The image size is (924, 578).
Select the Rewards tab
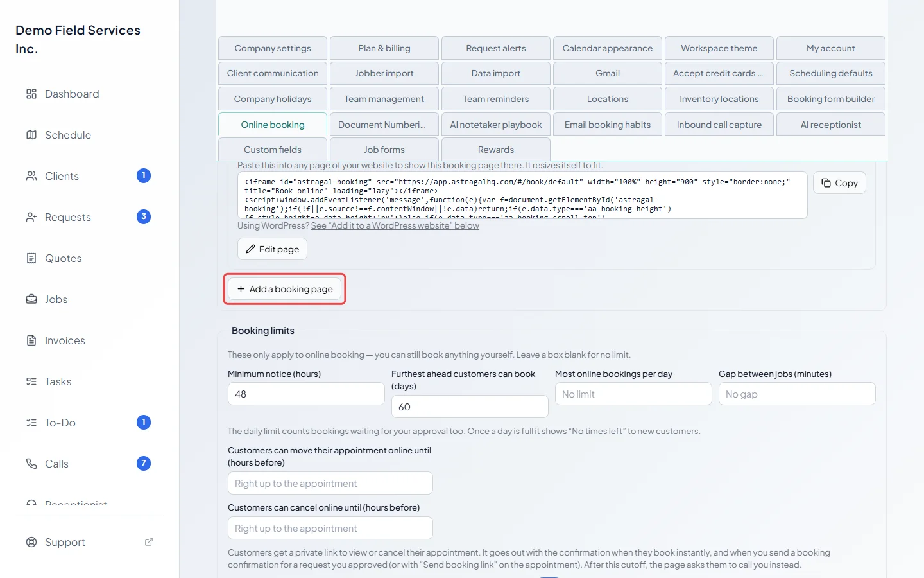coord(496,150)
